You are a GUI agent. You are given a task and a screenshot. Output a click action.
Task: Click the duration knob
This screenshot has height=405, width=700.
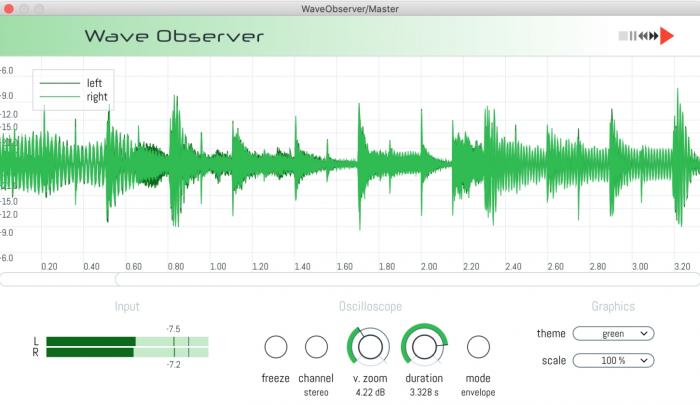click(424, 347)
